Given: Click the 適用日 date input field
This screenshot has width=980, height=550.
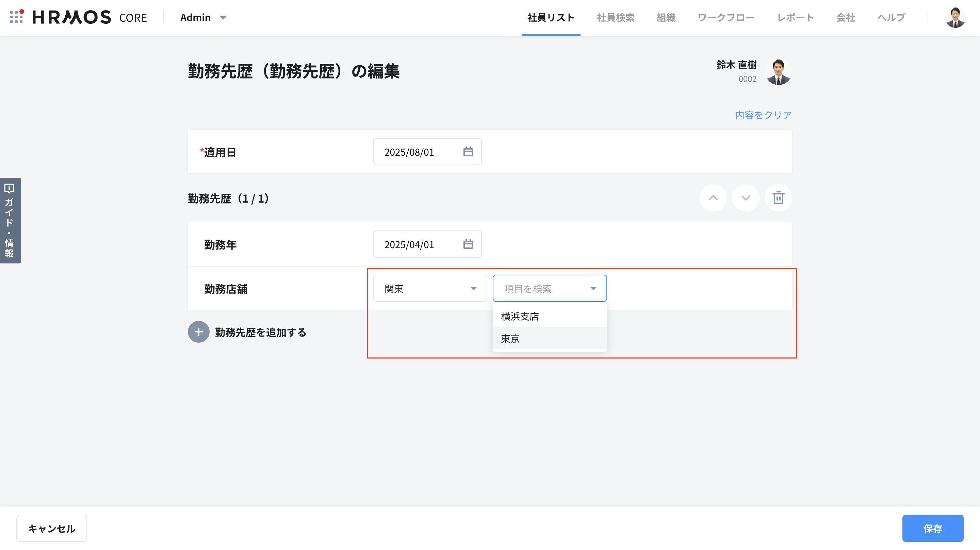Looking at the screenshot, I should [419, 152].
